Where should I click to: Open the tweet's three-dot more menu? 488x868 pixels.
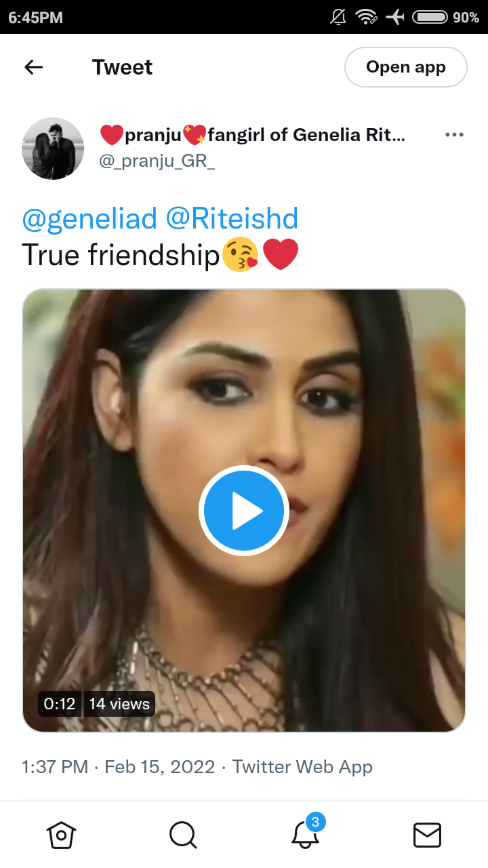[x=454, y=135]
